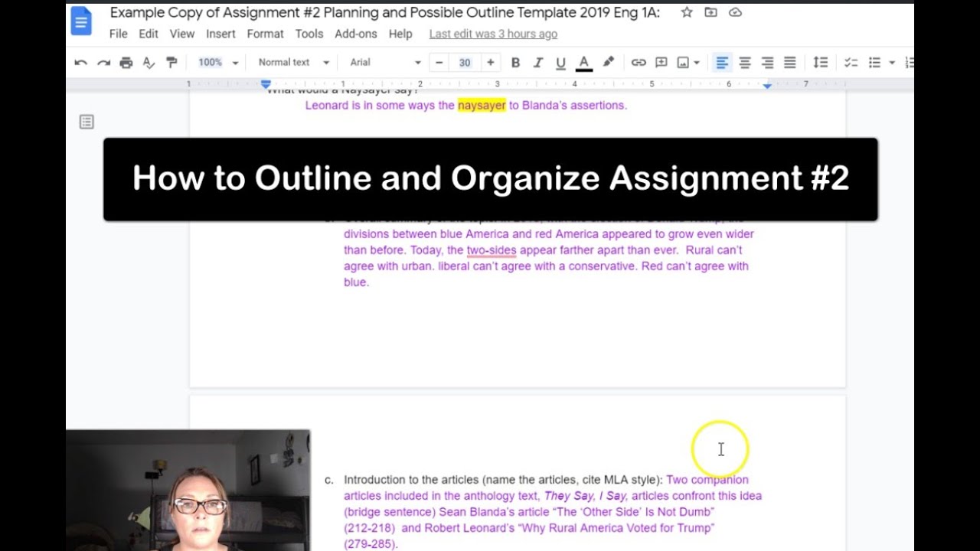This screenshot has height=551, width=980.
Task: Open the View menu
Action: tap(182, 34)
